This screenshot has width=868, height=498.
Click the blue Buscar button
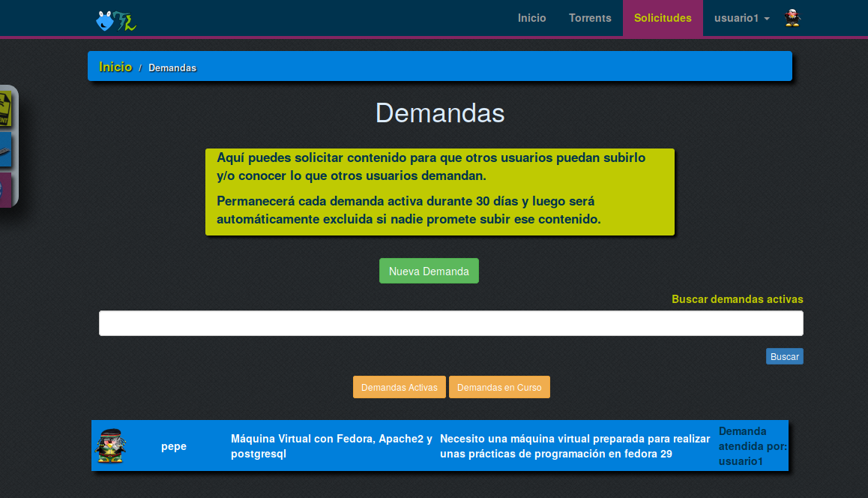784,356
